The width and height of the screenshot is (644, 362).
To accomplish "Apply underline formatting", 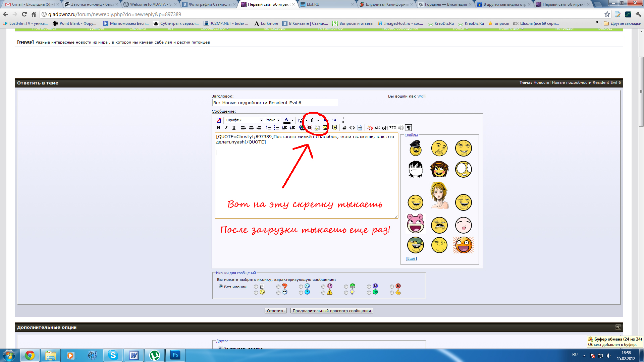I will 234,128.
